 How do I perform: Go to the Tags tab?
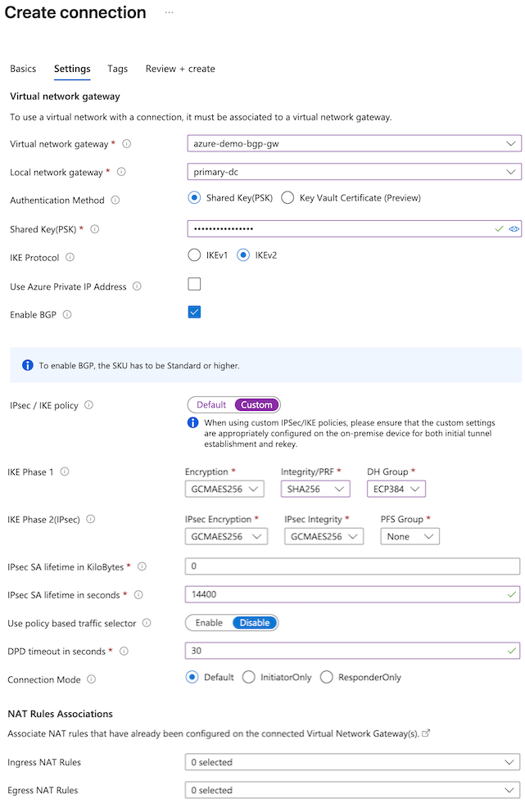click(118, 69)
